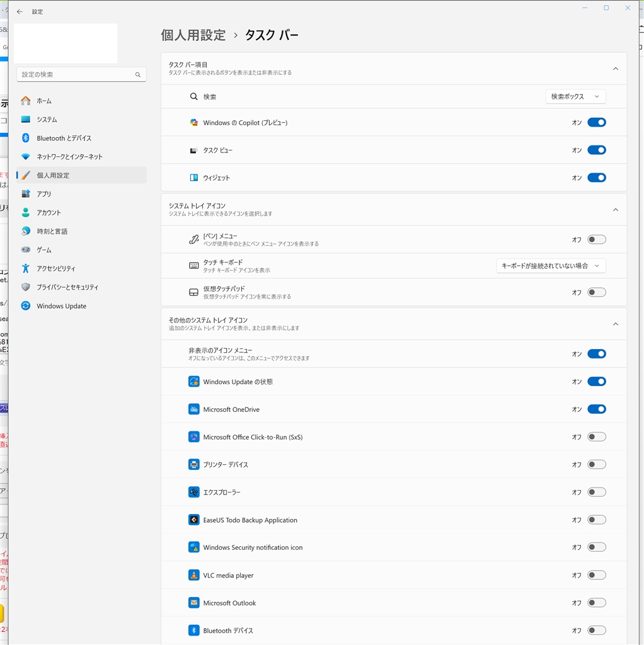Collapse the system tray icons section
644x645 pixels.
616,210
